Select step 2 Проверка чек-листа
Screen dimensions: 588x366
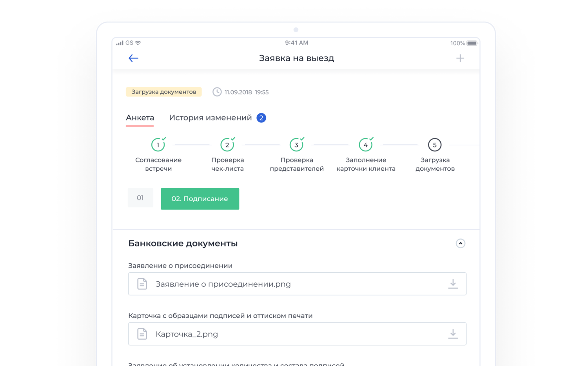click(227, 155)
